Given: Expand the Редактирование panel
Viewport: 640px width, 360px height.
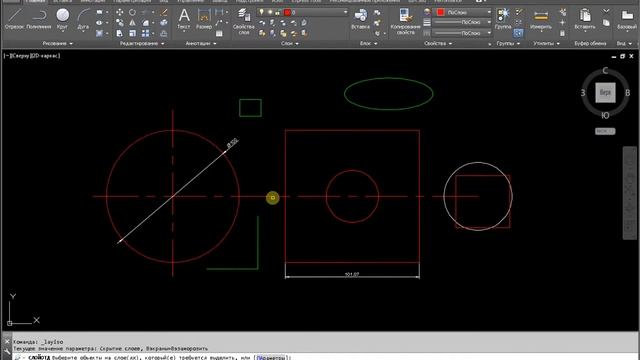Looking at the screenshot, I should [x=142, y=43].
